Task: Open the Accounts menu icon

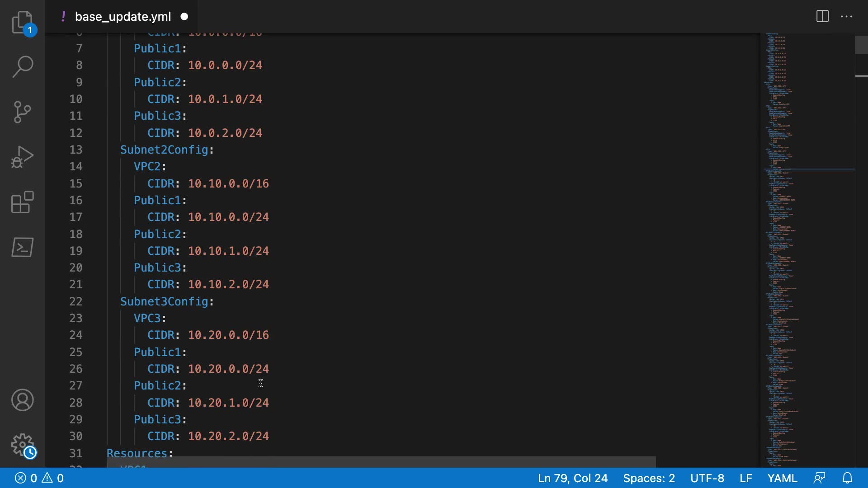Action: [x=22, y=400]
